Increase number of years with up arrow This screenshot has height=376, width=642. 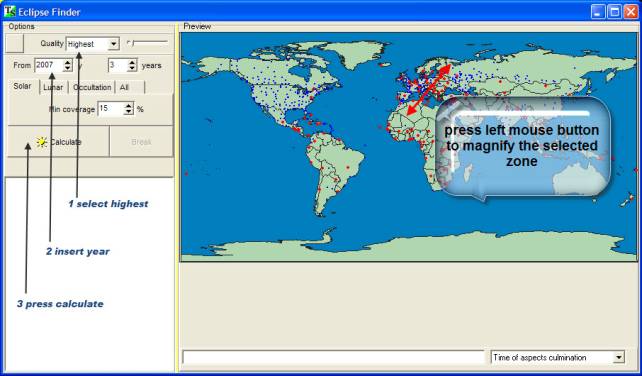click(x=132, y=62)
